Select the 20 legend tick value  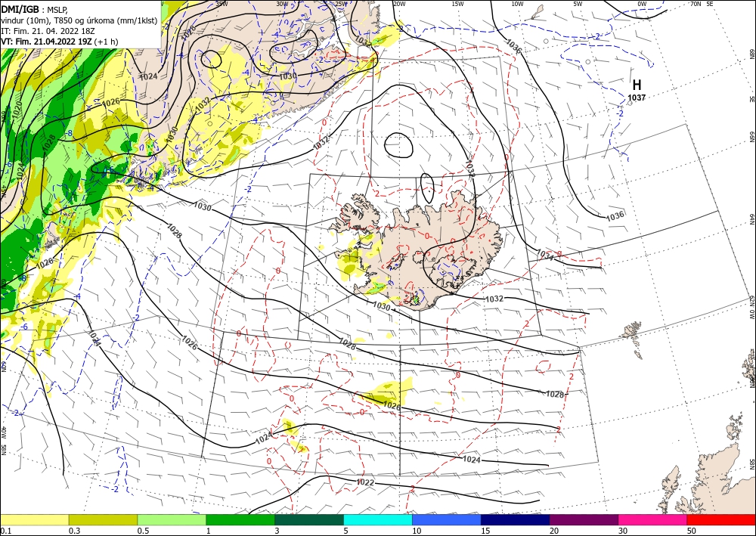[554, 531]
